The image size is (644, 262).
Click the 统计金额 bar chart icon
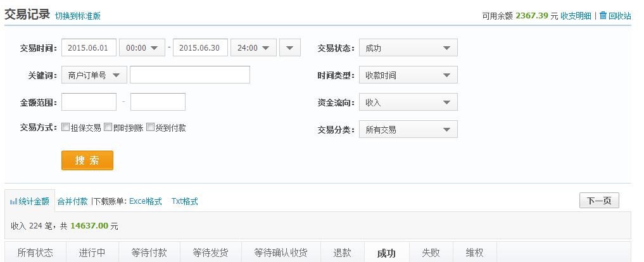click(13, 202)
